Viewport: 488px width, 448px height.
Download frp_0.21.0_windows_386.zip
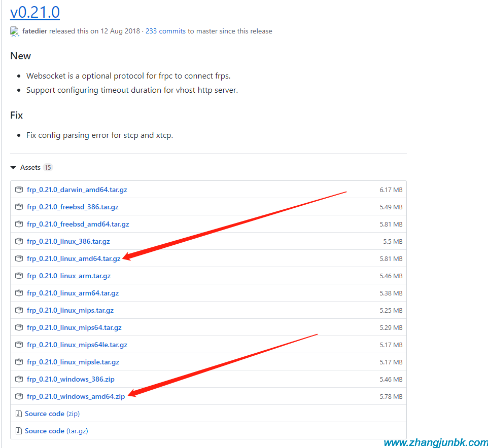[71, 380]
